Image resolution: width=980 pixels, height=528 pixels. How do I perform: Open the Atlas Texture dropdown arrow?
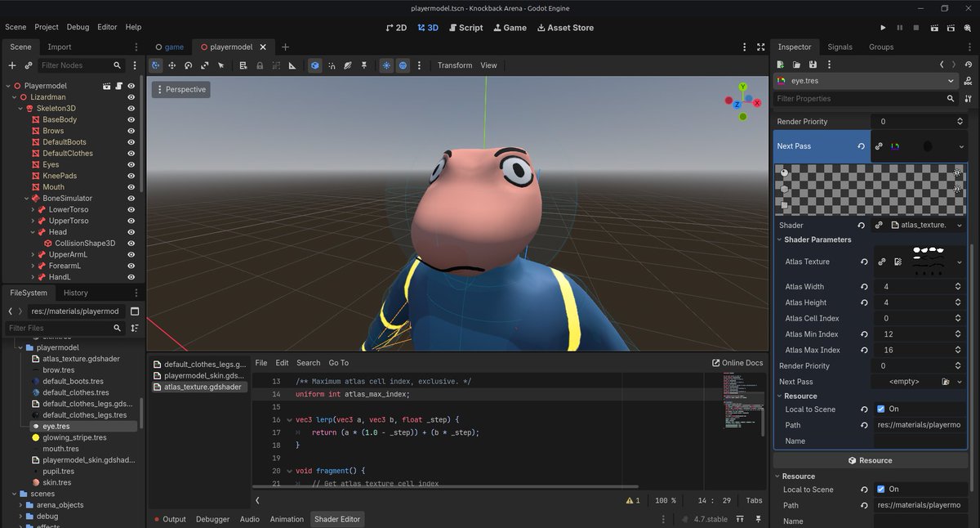[959, 262]
